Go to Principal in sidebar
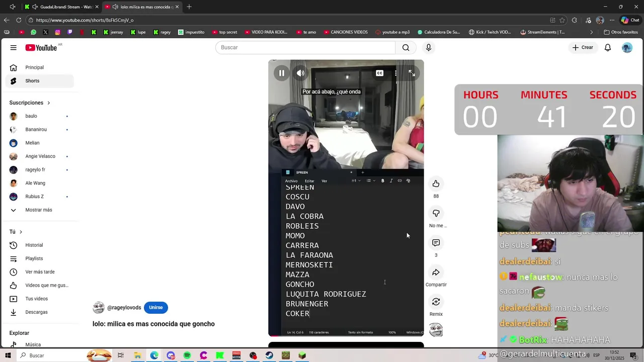The image size is (644, 362). (39, 67)
